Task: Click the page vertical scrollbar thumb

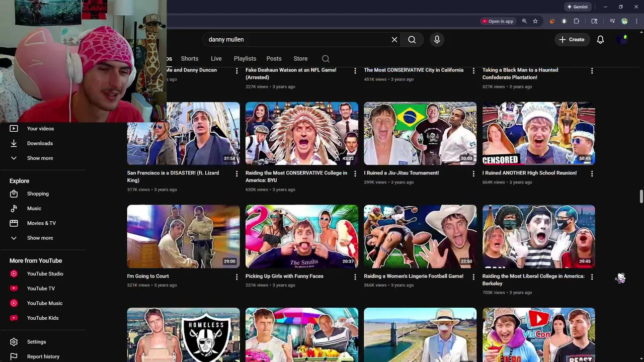Action: 641,197
